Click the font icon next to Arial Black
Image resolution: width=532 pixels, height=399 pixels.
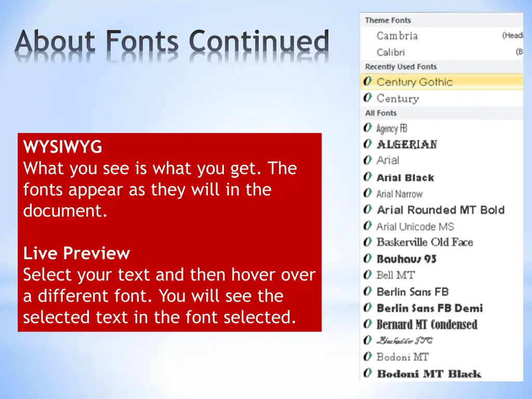click(x=367, y=177)
